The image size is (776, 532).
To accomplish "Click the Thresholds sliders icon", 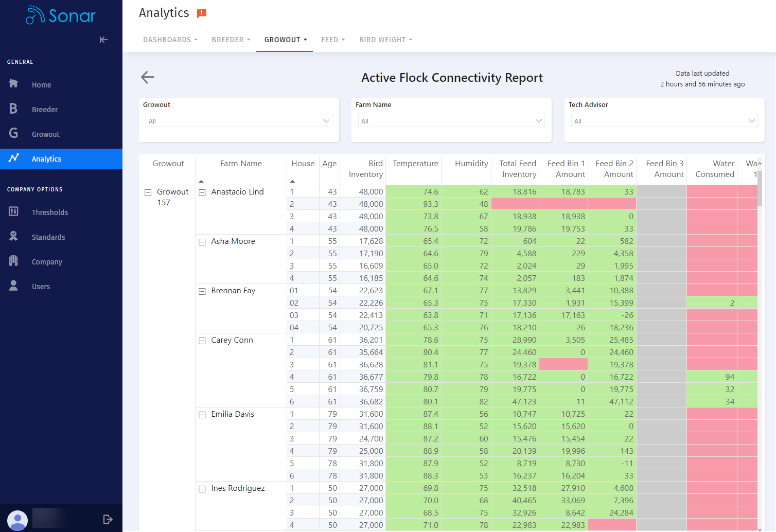I will [14, 211].
